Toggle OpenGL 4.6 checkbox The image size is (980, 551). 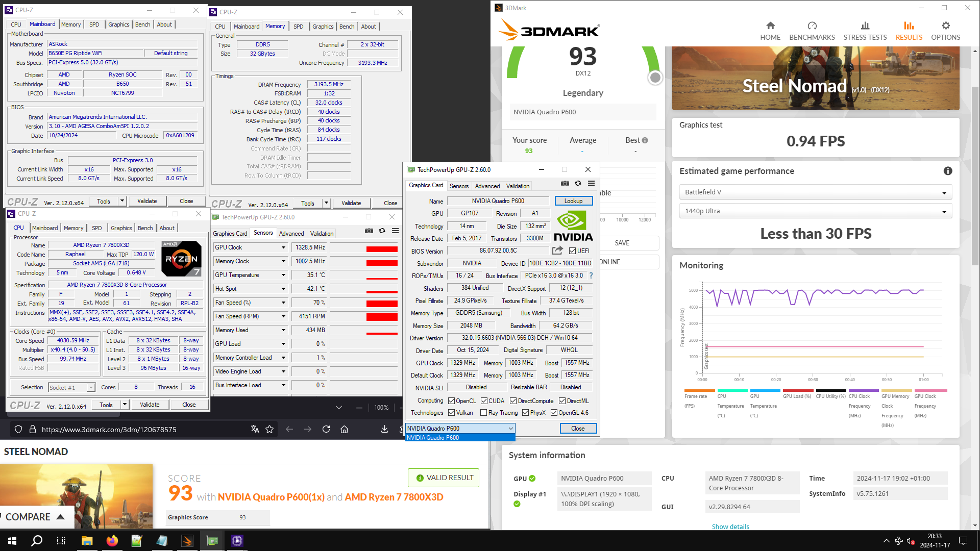[x=554, y=413]
